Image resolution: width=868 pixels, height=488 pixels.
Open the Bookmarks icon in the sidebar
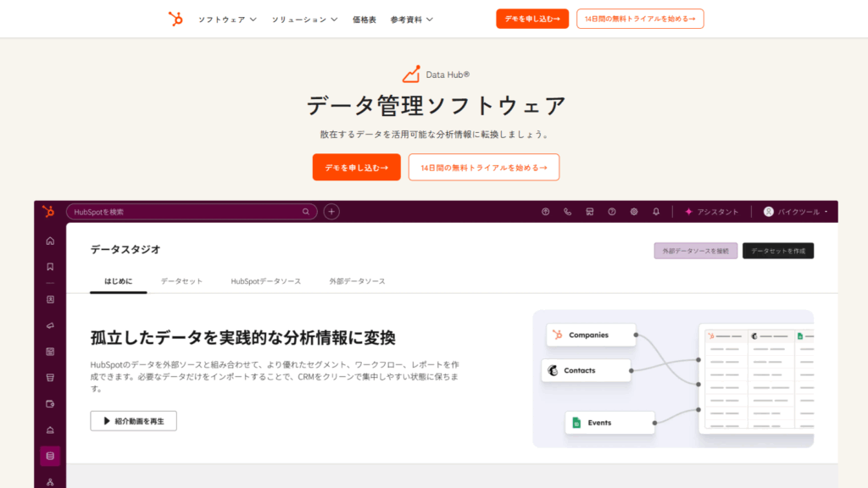pyautogui.click(x=50, y=266)
